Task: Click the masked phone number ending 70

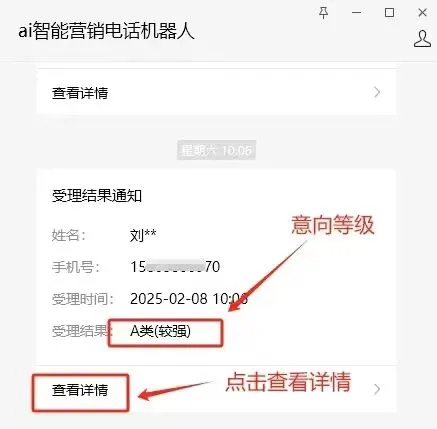Action: tap(175, 267)
